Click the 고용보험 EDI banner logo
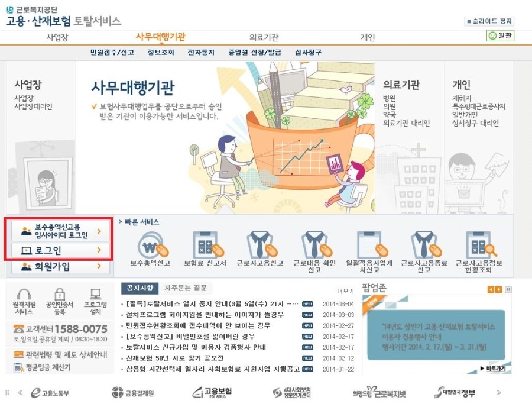Viewport: 532px width, 407px height. [x=212, y=392]
